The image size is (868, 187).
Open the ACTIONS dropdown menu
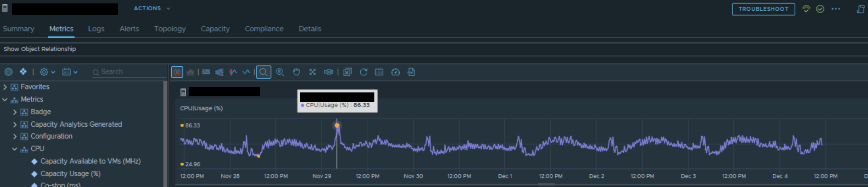click(152, 8)
